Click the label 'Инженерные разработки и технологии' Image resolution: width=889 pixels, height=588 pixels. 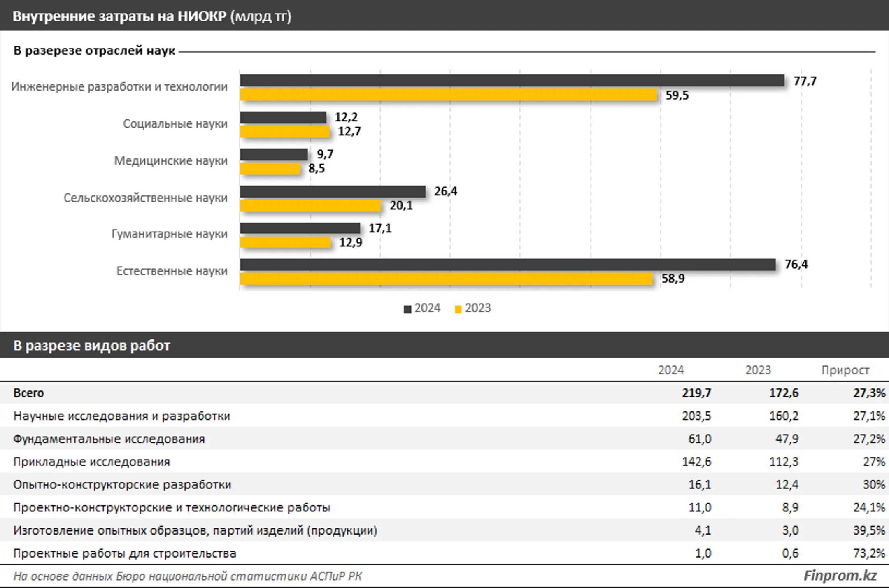pyautogui.click(x=119, y=87)
